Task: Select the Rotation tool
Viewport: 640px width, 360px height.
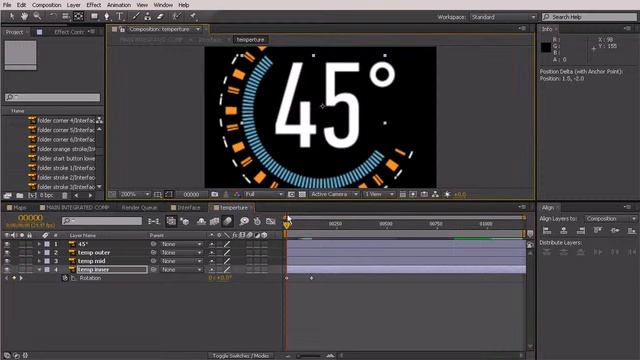Action: pyautogui.click(x=53, y=16)
